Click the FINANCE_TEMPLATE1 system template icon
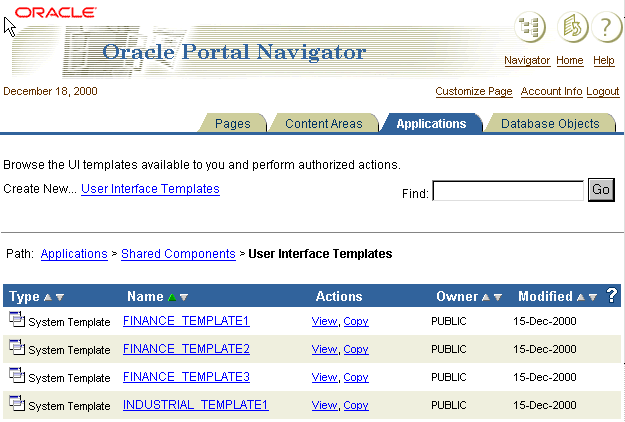 [x=16, y=320]
